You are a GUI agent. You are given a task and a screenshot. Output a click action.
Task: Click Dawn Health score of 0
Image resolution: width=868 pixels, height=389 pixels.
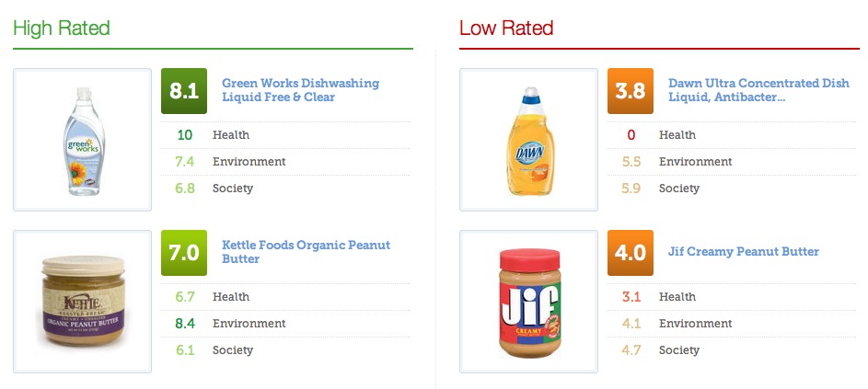tap(631, 135)
